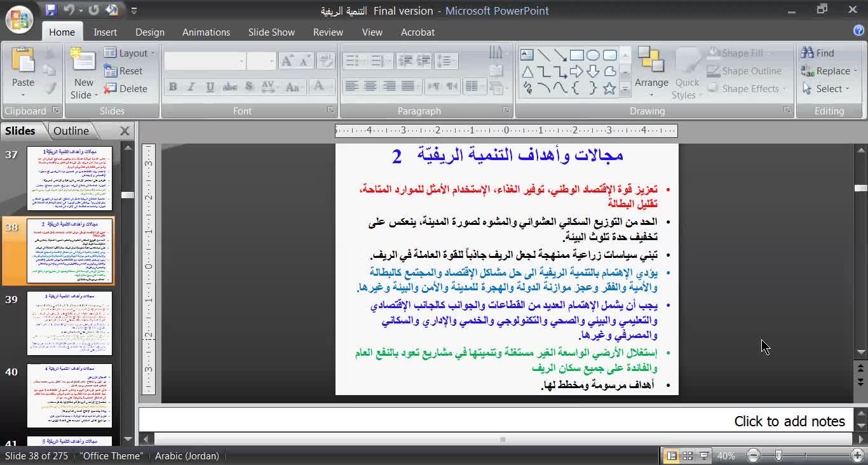
Task: Select the Rectangle shape
Action: pos(576,55)
